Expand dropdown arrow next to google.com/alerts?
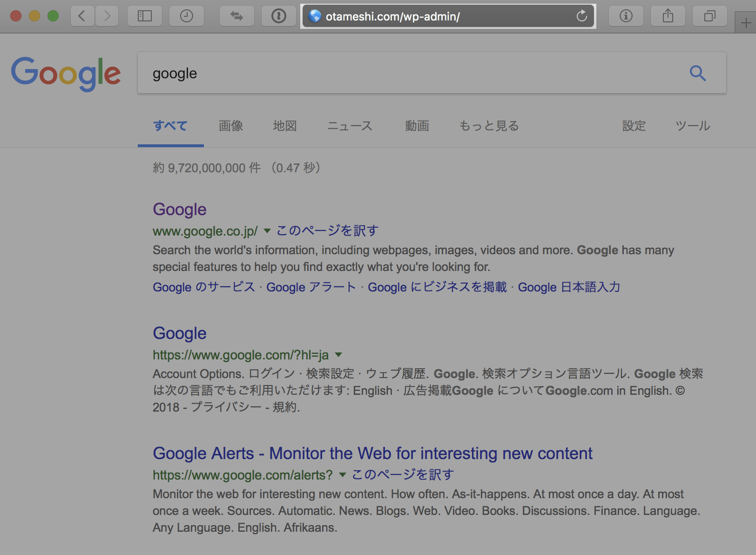 [343, 475]
